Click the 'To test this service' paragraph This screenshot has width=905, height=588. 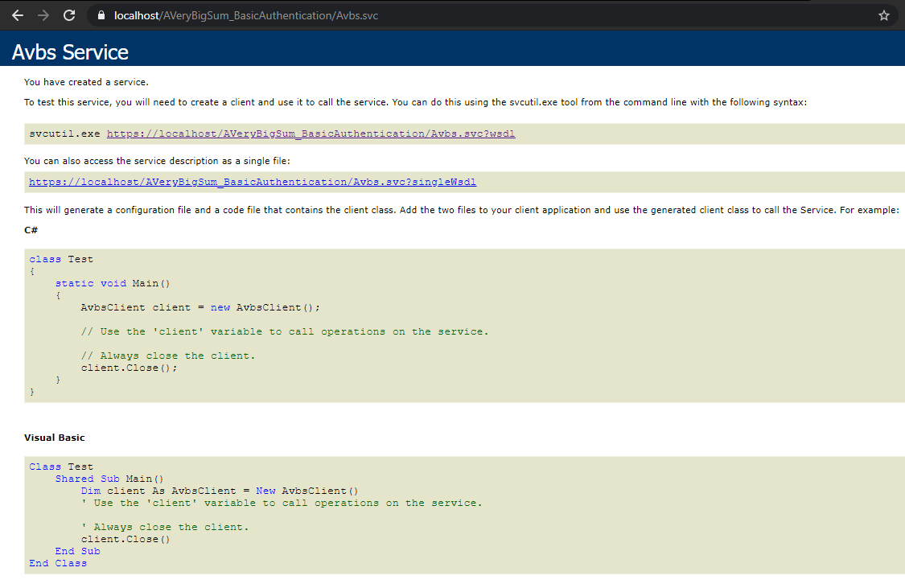416,102
